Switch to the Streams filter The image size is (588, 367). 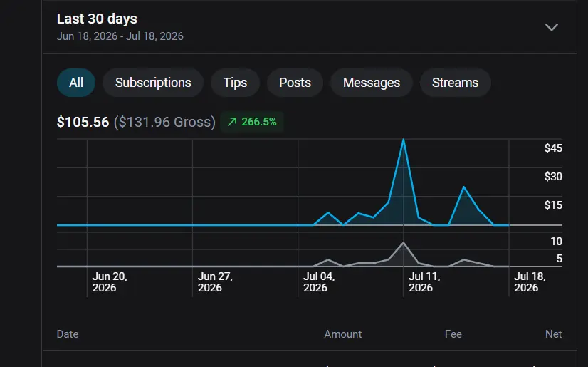coord(456,83)
